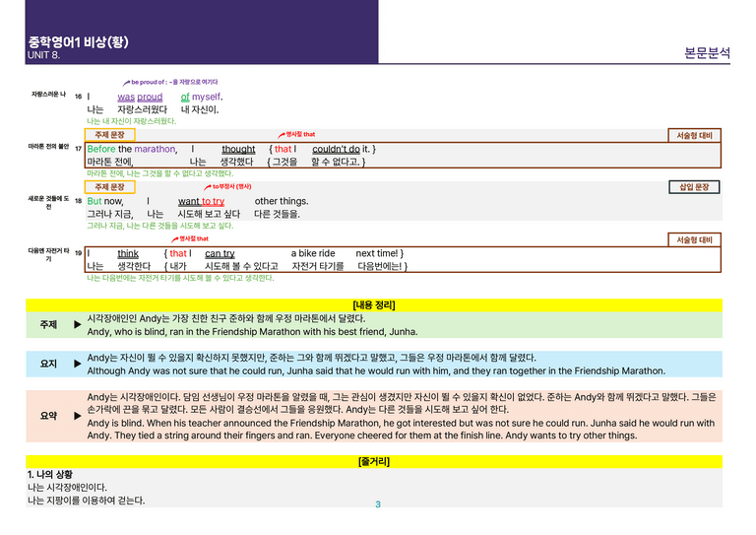The width and height of the screenshot is (756, 535).
Task: Click the green translation '나는 내 자신이 자랑스러웠다.'
Action: 131,121
